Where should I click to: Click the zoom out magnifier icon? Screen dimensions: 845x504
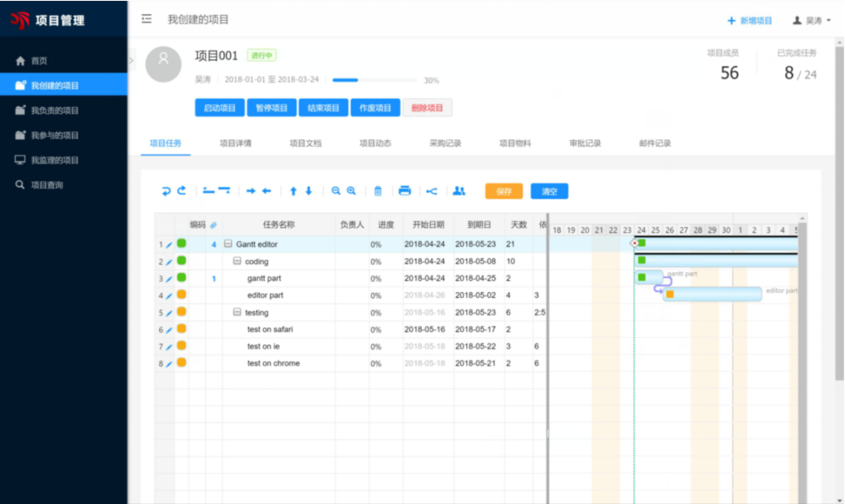[x=336, y=191]
